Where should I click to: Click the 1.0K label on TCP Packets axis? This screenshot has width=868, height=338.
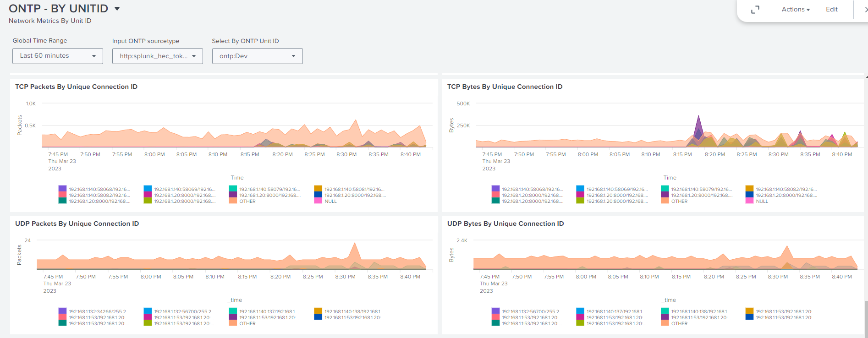point(31,104)
